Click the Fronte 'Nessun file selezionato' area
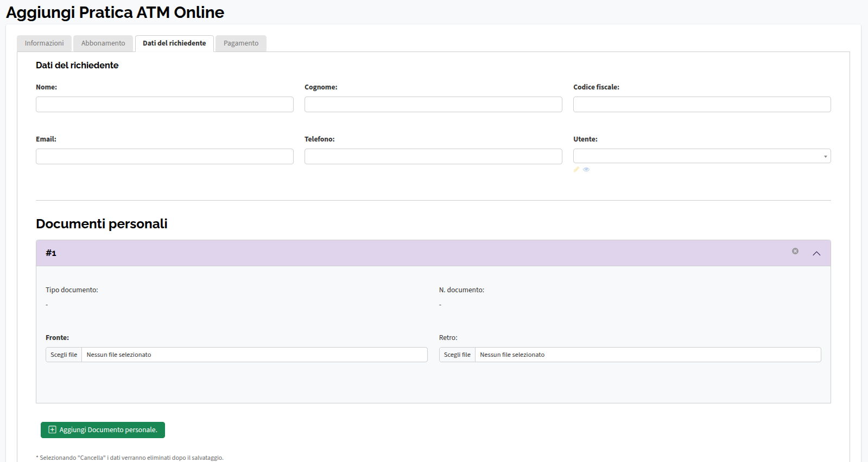 click(x=254, y=355)
